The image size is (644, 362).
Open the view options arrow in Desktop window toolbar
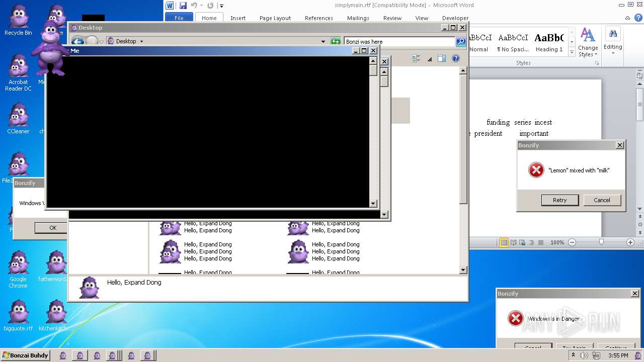(x=429, y=59)
